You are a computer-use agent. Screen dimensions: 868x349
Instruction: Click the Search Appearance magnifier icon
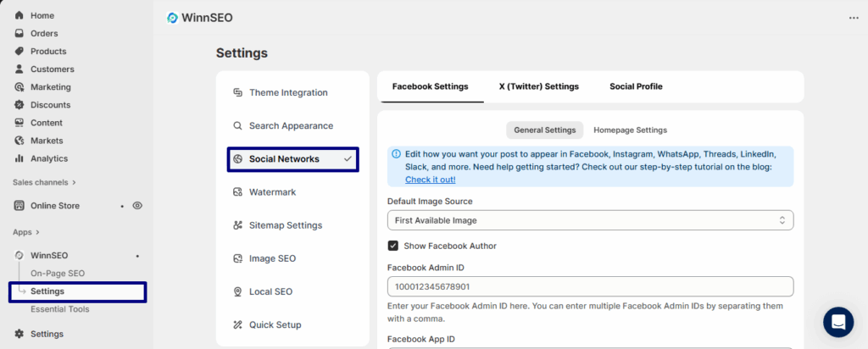[237, 125]
